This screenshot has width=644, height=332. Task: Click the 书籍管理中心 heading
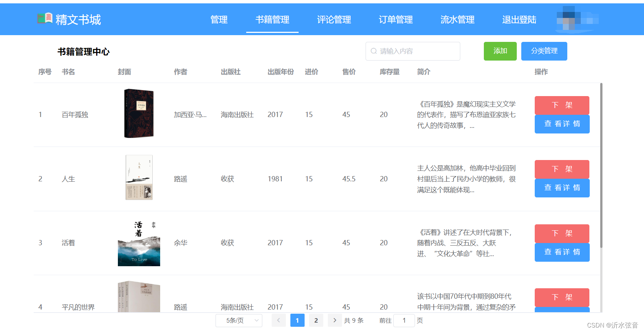coord(83,52)
